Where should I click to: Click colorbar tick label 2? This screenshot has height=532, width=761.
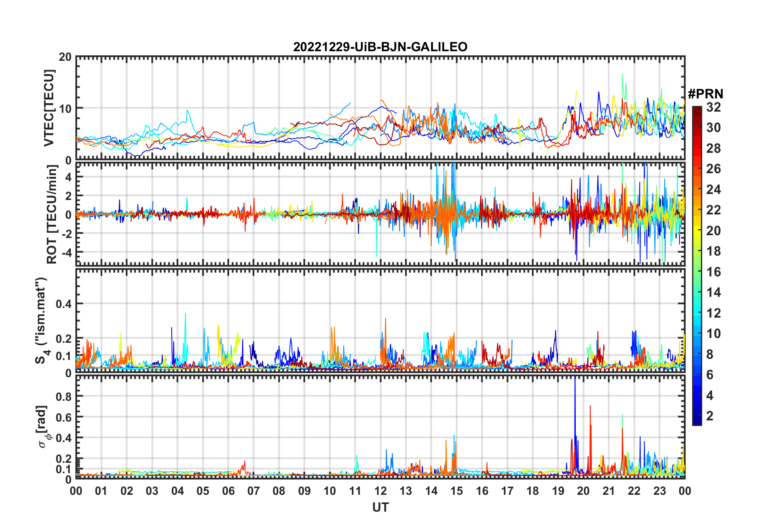710,416
